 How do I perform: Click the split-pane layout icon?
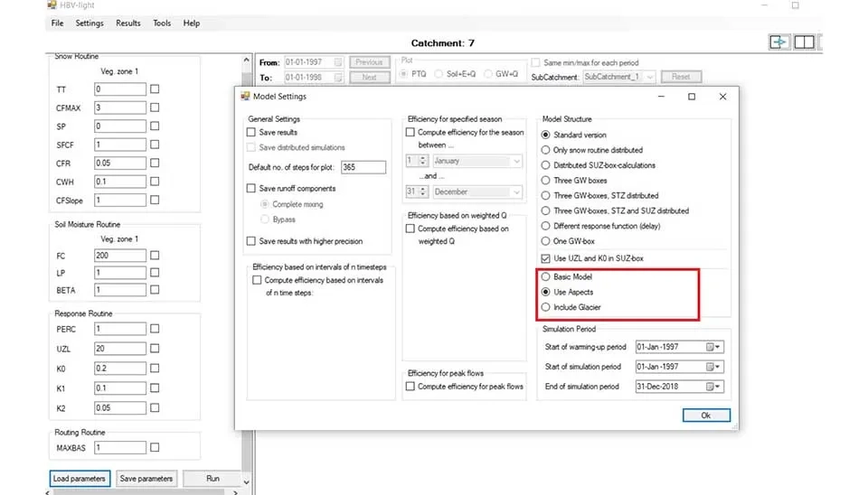(x=804, y=42)
